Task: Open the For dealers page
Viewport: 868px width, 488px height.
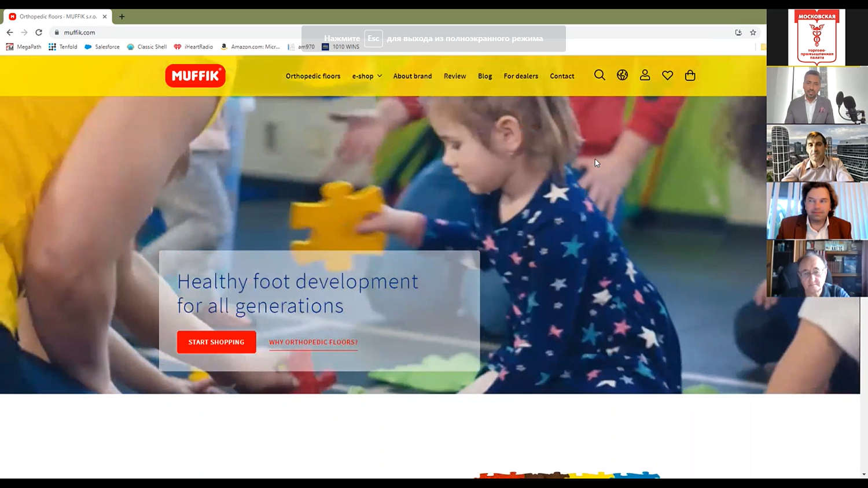Action: [x=521, y=76]
